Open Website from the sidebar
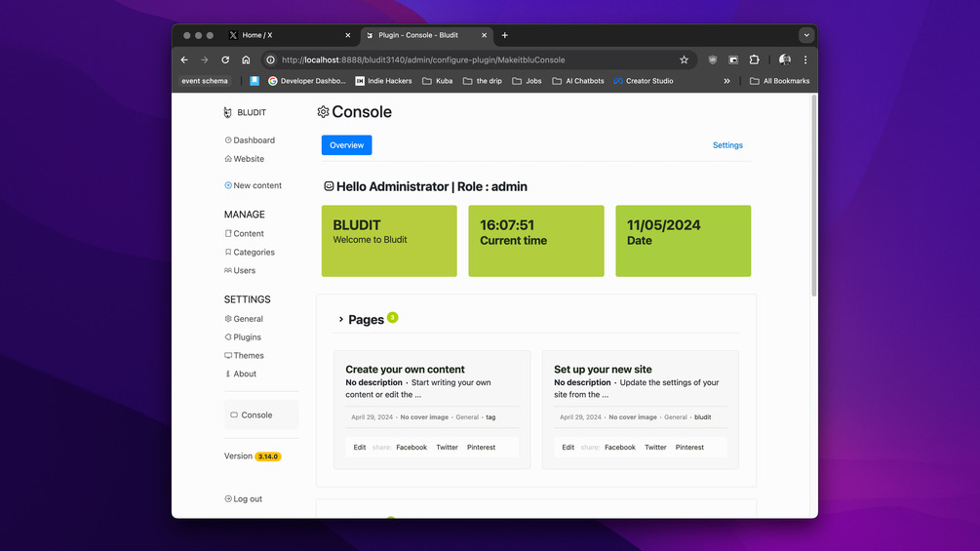The image size is (980, 551). tap(245, 159)
